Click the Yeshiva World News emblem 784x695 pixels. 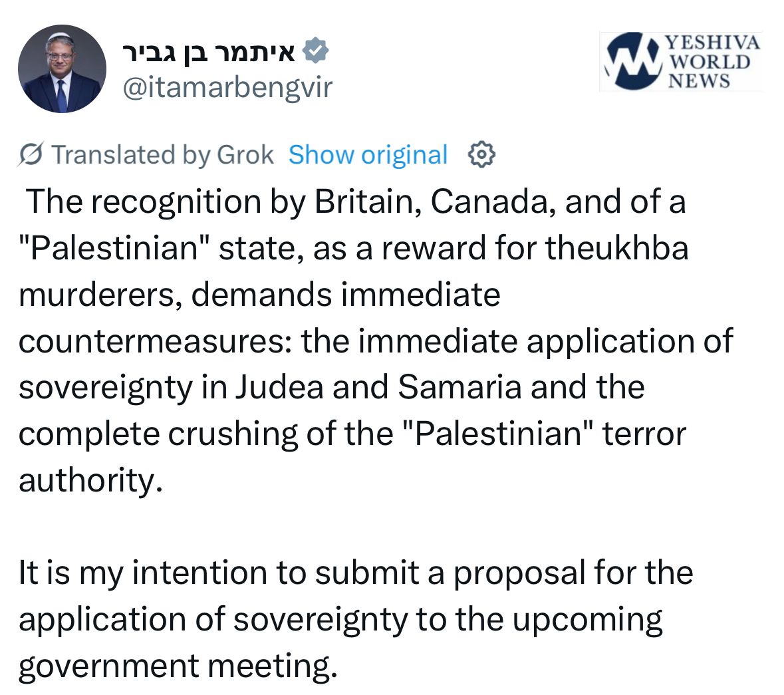(x=632, y=61)
